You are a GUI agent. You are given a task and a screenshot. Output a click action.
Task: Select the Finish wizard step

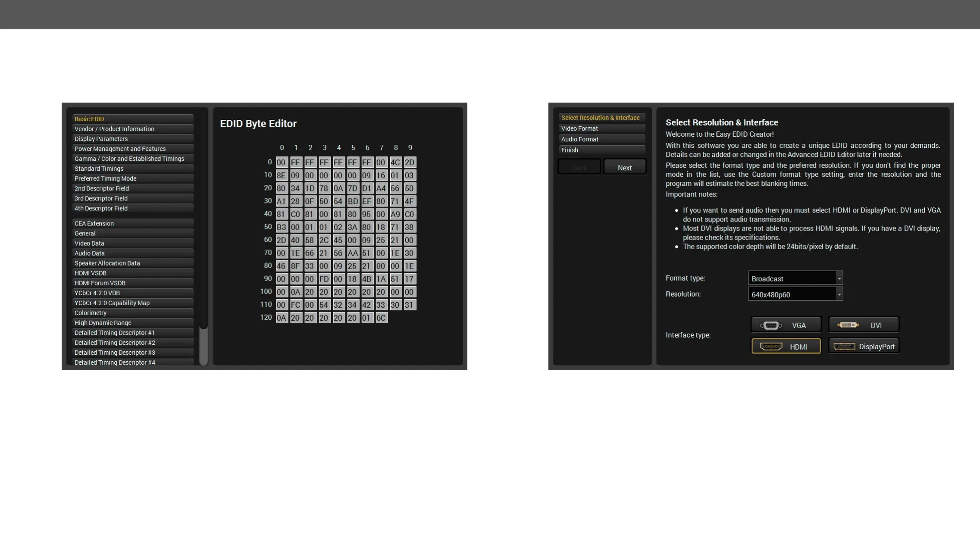[601, 150]
